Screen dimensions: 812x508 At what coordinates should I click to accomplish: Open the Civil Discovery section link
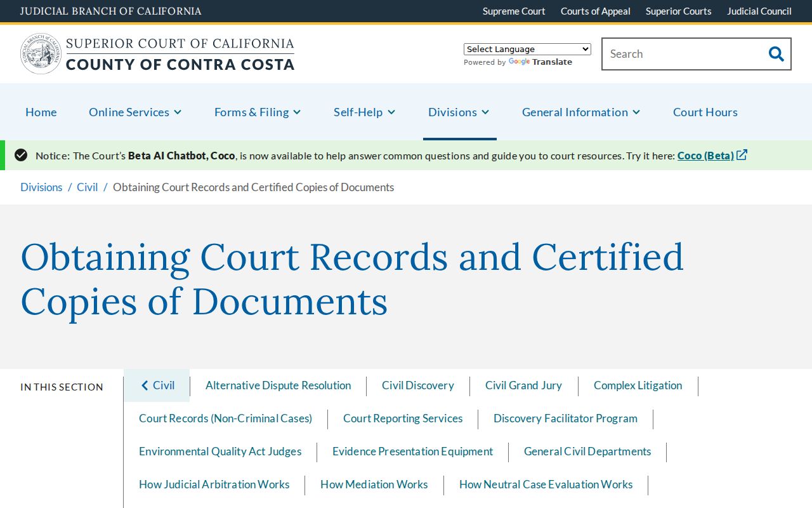click(418, 385)
